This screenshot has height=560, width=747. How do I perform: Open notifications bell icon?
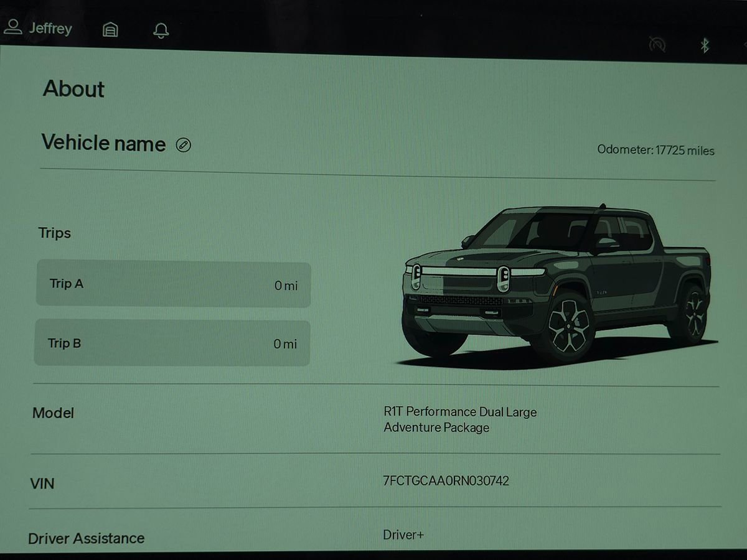tap(161, 30)
